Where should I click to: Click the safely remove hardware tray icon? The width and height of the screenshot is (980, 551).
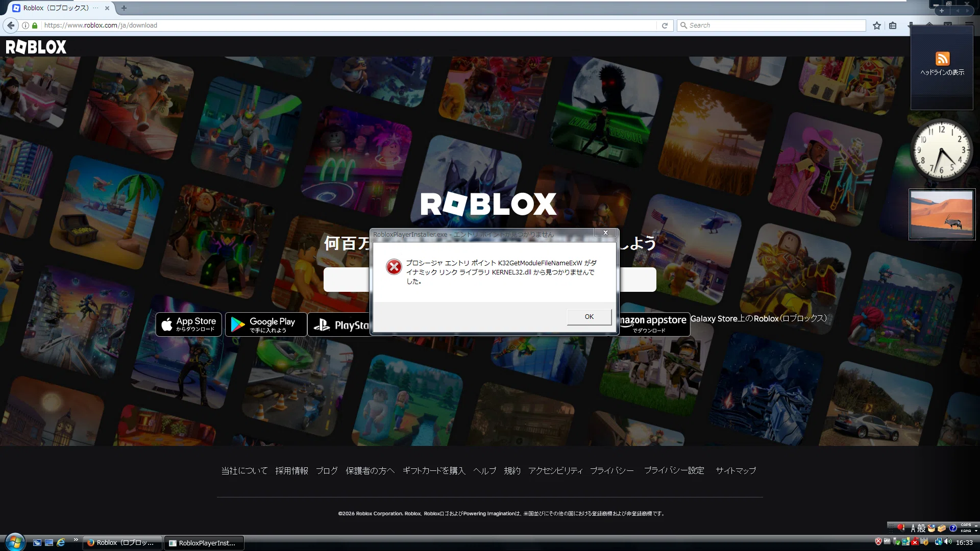pyautogui.click(x=897, y=541)
